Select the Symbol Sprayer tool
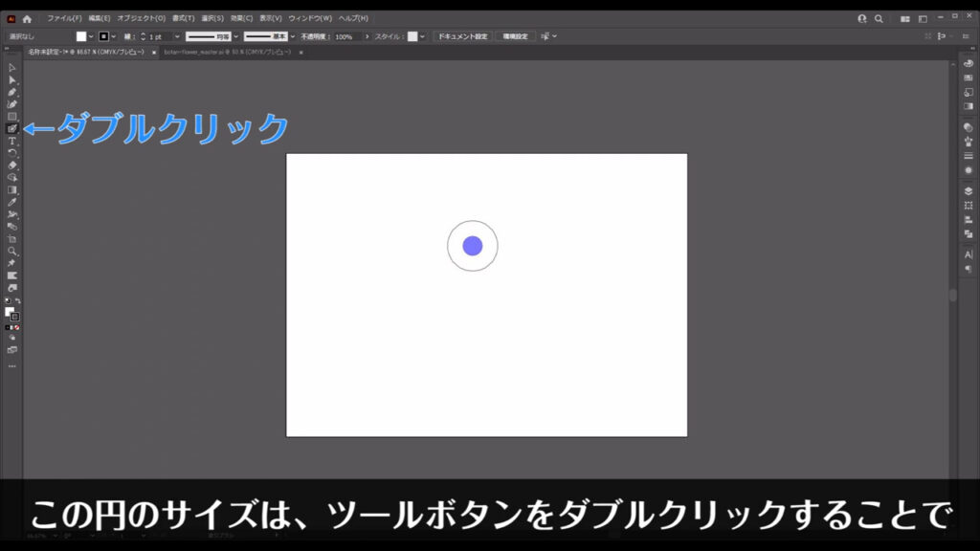 tap(11, 214)
